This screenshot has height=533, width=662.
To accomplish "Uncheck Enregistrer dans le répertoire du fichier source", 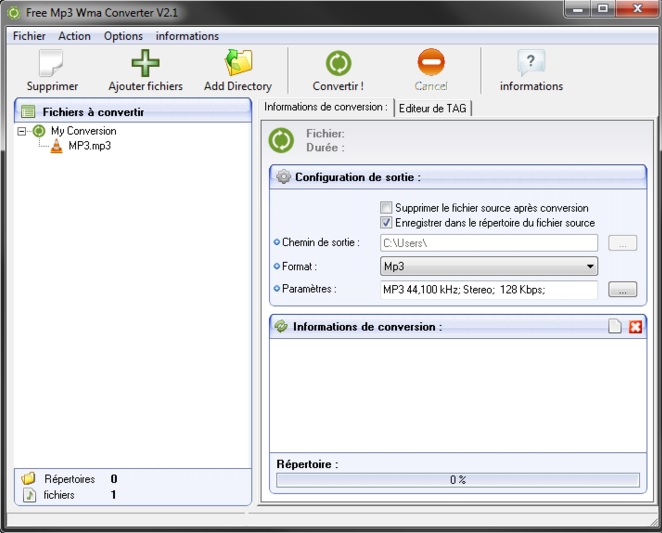I will 386,222.
